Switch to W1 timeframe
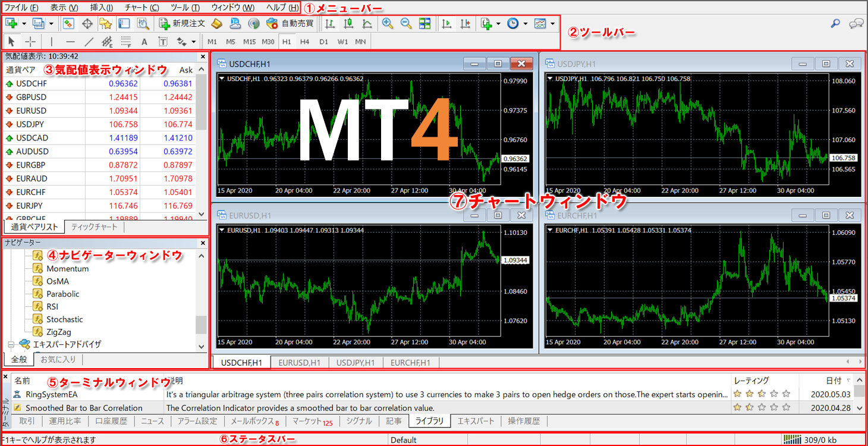The width and height of the screenshot is (868, 446). (342, 42)
